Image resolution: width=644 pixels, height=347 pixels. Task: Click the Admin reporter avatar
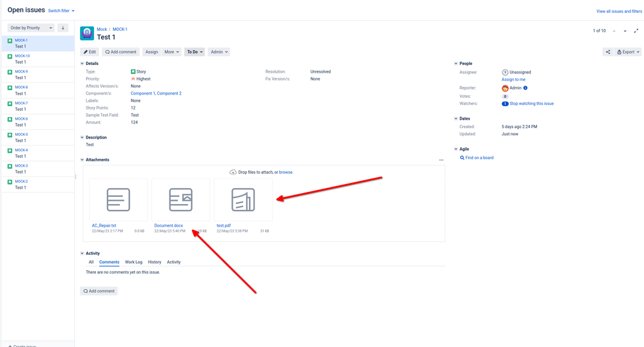click(505, 88)
